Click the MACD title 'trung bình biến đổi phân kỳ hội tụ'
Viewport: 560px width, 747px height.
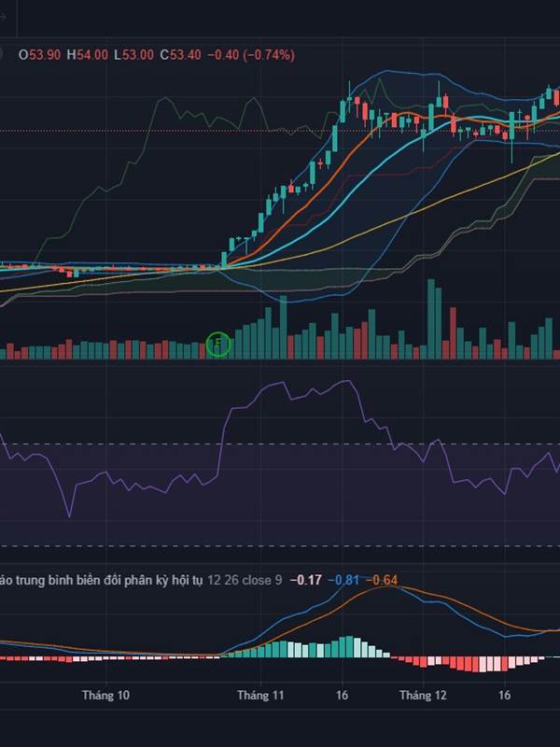(107, 580)
